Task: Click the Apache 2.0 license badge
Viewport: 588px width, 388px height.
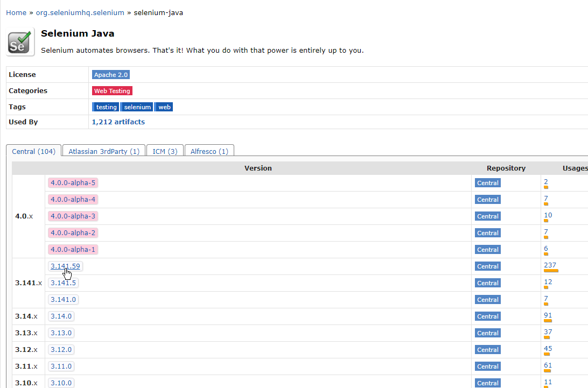Action: (111, 75)
